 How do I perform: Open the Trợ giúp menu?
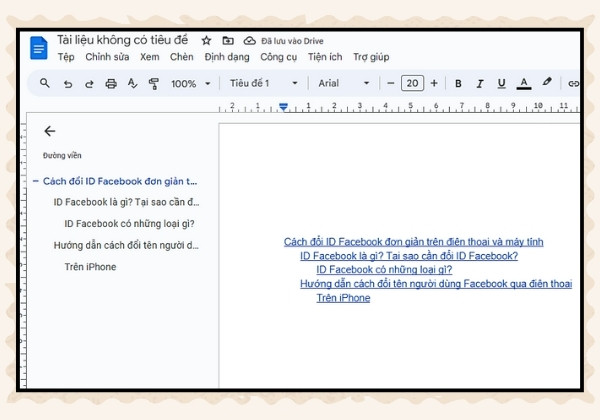click(371, 57)
